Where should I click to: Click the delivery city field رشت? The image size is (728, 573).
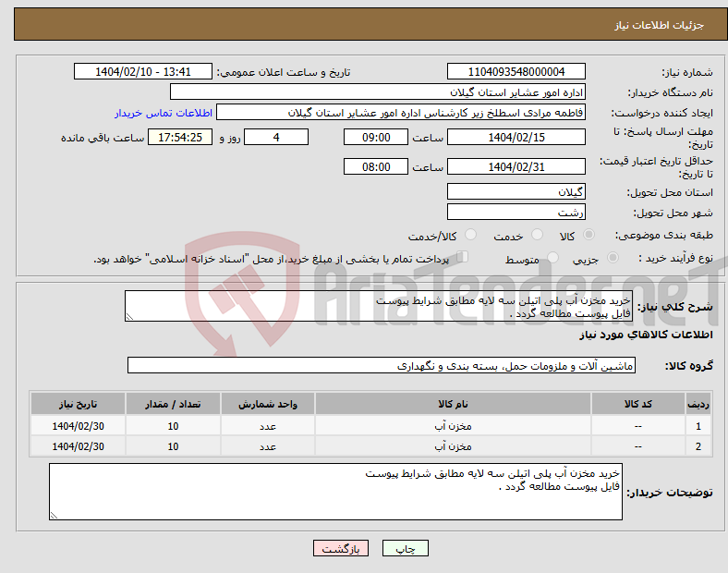pos(516,212)
